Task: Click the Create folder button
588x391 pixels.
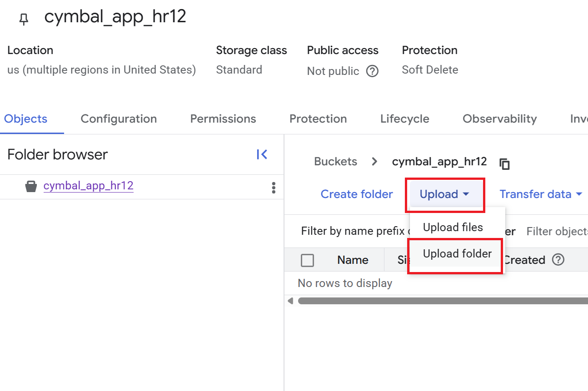Action: coord(357,194)
